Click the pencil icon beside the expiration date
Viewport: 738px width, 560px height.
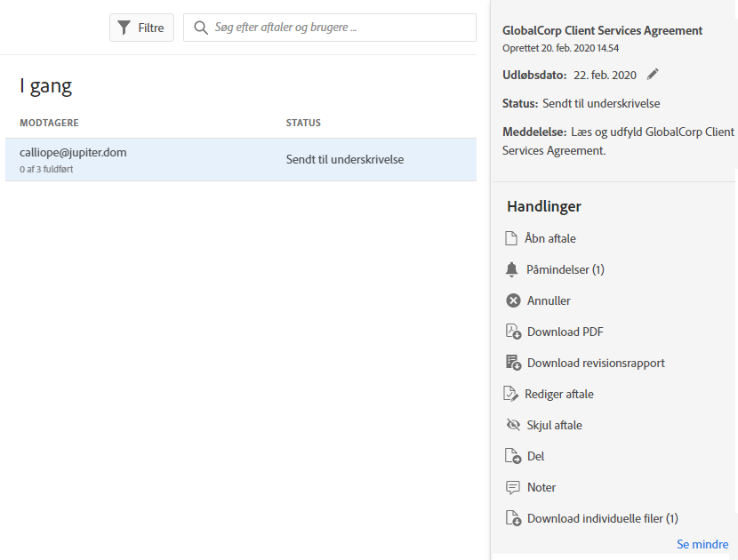tap(653, 75)
